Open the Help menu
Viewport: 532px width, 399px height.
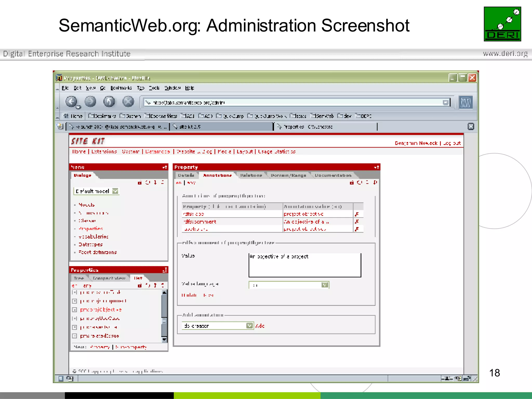(x=190, y=88)
